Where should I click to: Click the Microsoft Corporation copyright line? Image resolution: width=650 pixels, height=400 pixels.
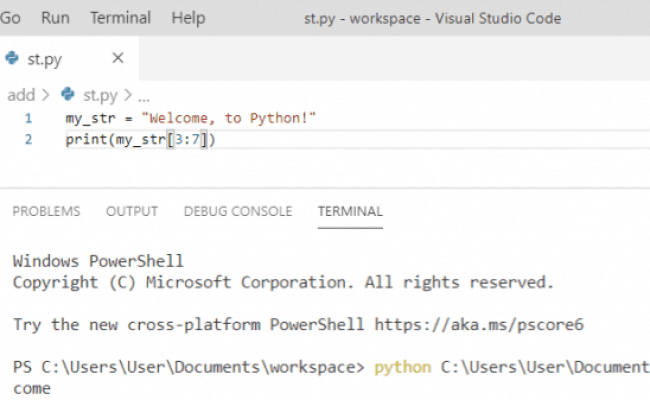coord(283,283)
